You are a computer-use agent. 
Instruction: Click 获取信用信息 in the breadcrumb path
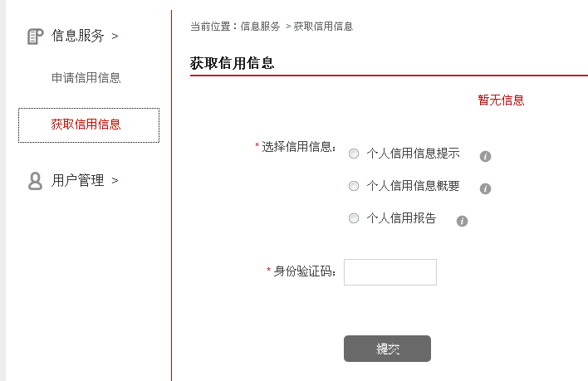(323, 27)
